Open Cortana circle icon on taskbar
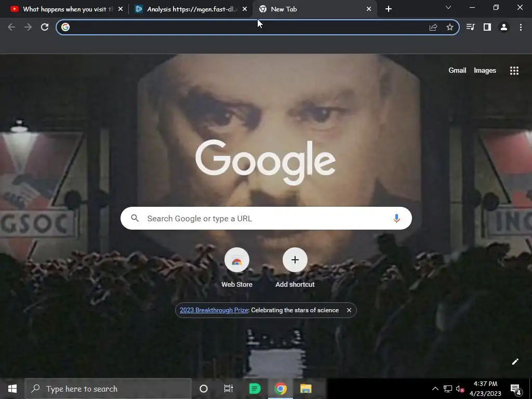Viewport: 532px width, 399px height. [204, 389]
